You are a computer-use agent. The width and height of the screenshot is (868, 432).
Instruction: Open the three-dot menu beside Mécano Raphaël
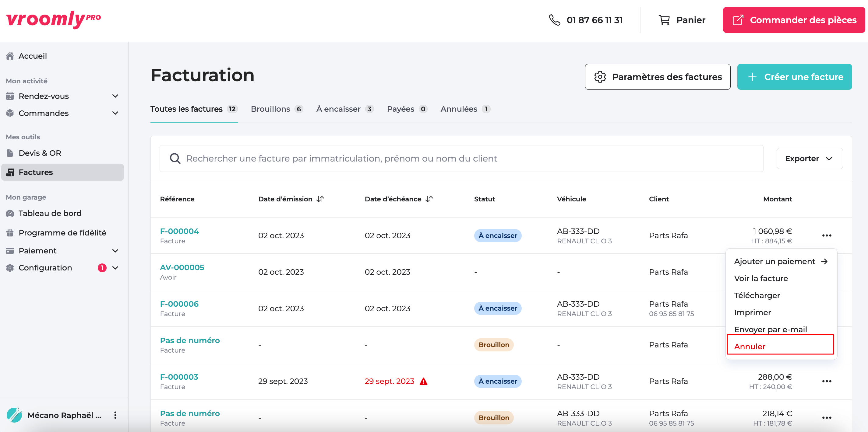click(115, 415)
